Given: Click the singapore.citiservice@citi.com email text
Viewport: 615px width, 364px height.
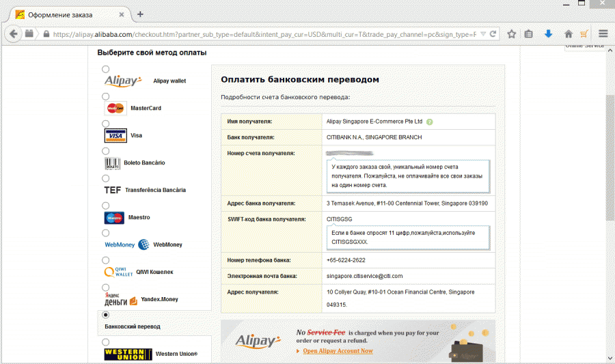Looking at the screenshot, I should coord(364,276).
